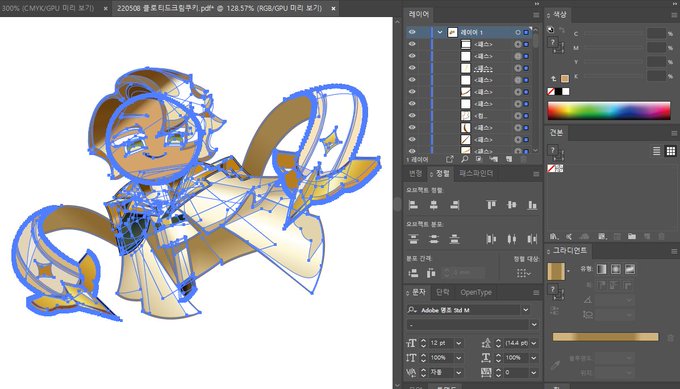Click the selection indicator square of 레이어 1
Viewport: 680px width, 389px height.
coord(526,33)
